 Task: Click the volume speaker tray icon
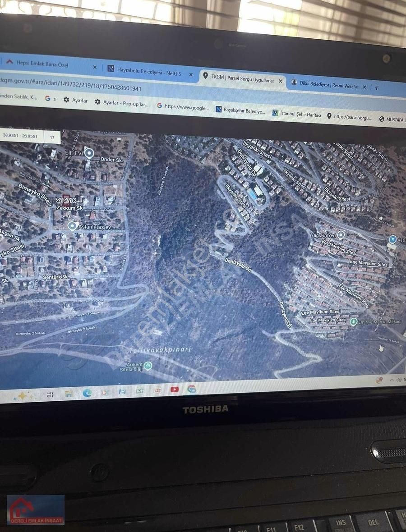[x=399, y=380]
